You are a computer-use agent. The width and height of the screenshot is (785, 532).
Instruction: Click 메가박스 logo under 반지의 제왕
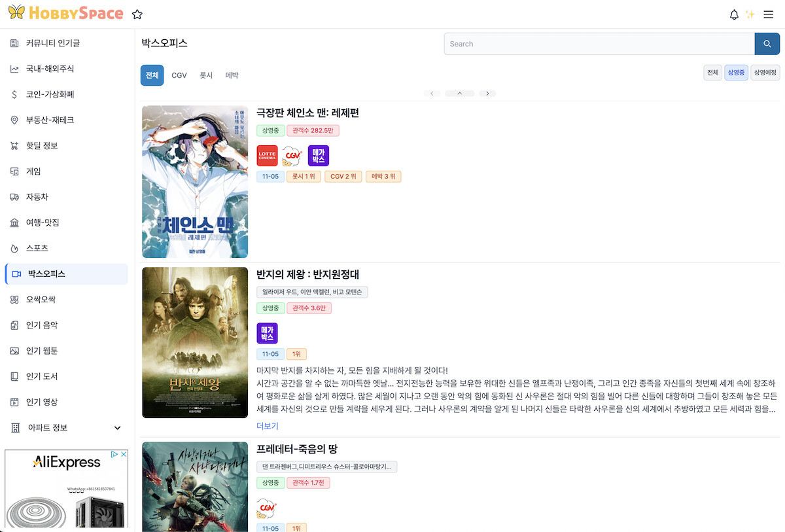coord(267,333)
